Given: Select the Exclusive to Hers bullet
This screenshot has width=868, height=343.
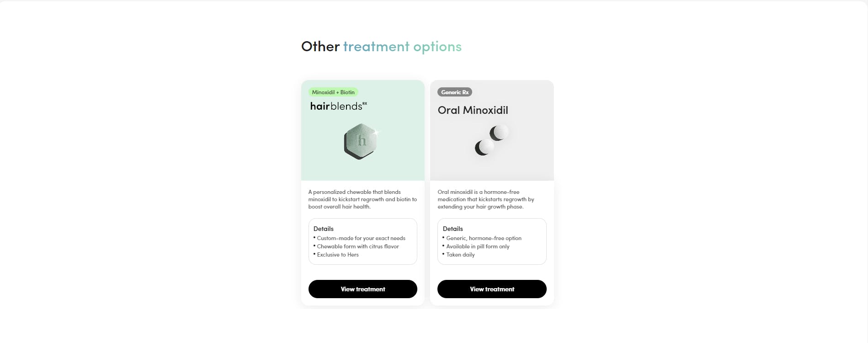Looking at the screenshot, I should (338, 255).
